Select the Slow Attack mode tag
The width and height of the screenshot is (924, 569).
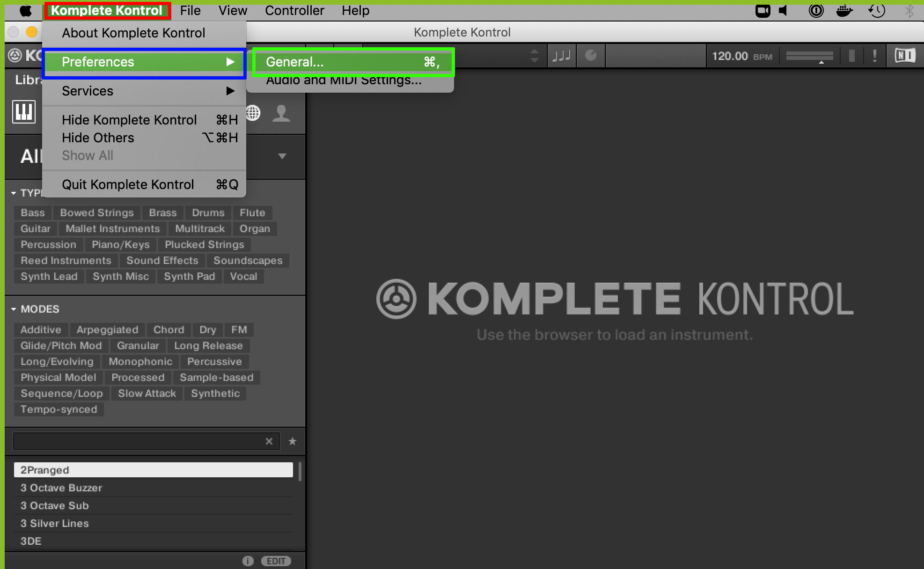click(147, 393)
